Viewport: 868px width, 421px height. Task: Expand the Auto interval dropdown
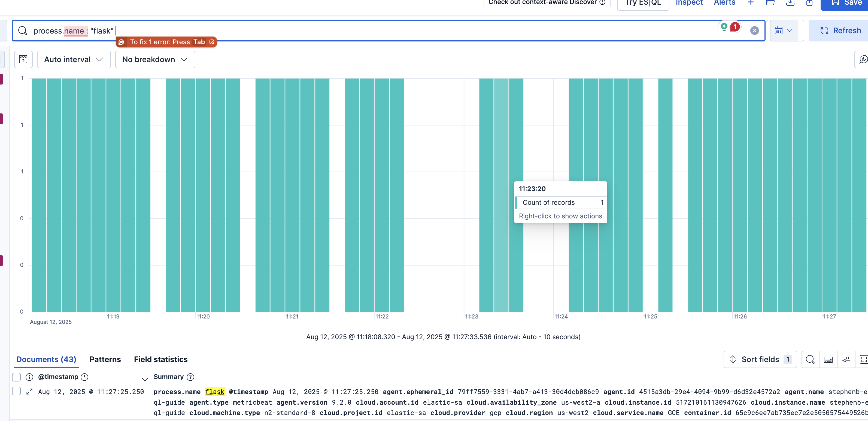pos(74,59)
